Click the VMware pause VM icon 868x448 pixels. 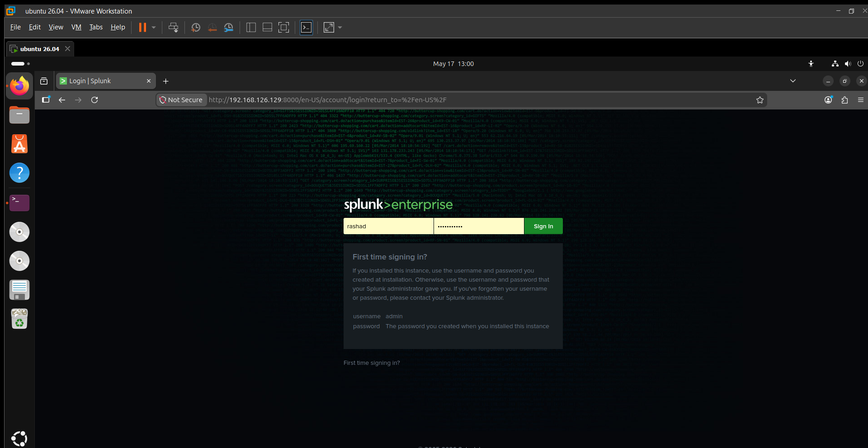[x=142, y=28]
